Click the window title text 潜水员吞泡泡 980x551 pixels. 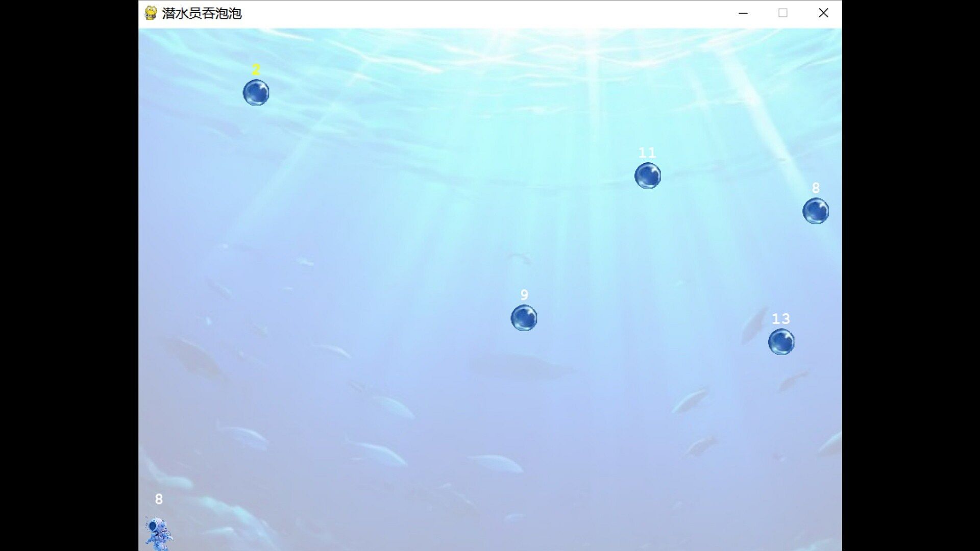click(202, 13)
